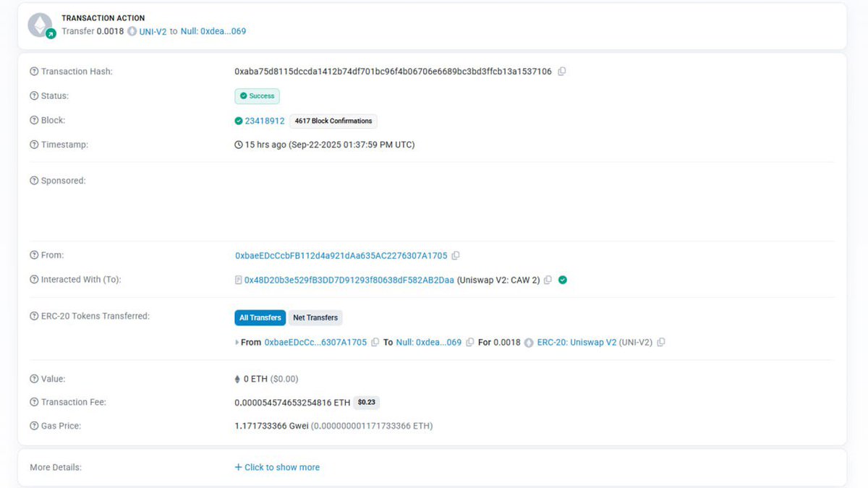Open contract address 0x48D20b3e529fB3DD7D91...
This screenshot has width=868, height=488.
[x=349, y=280]
